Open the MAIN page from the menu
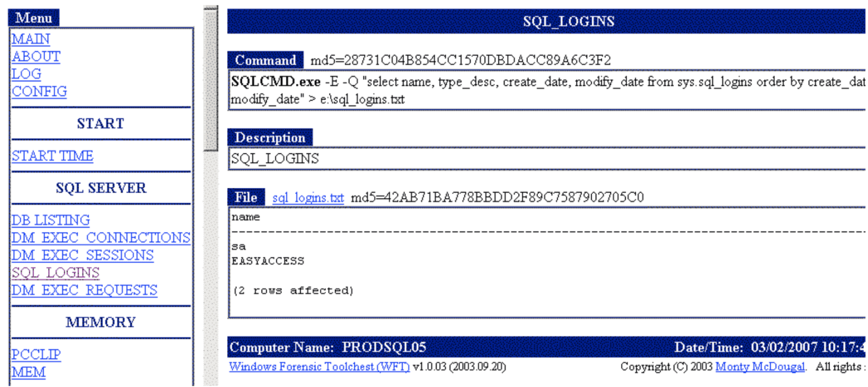This screenshot has width=868, height=387. pyautogui.click(x=29, y=38)
